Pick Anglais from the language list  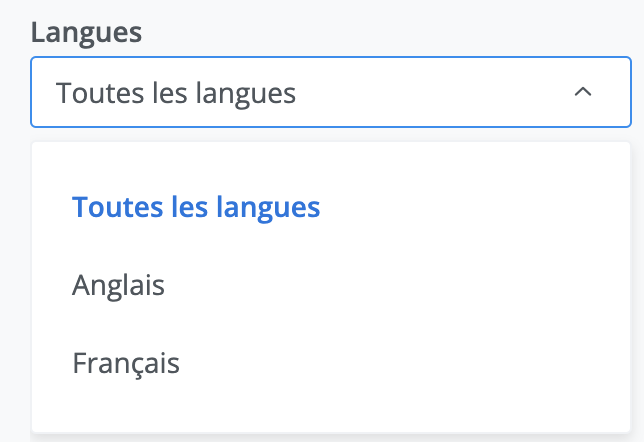[x=118, y=286]
